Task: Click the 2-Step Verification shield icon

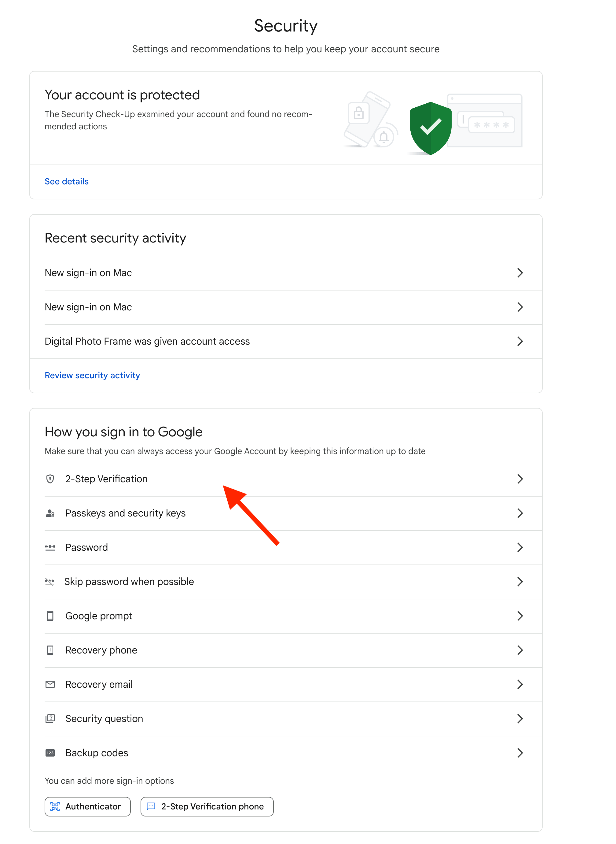Action: (x=50, y=479)
